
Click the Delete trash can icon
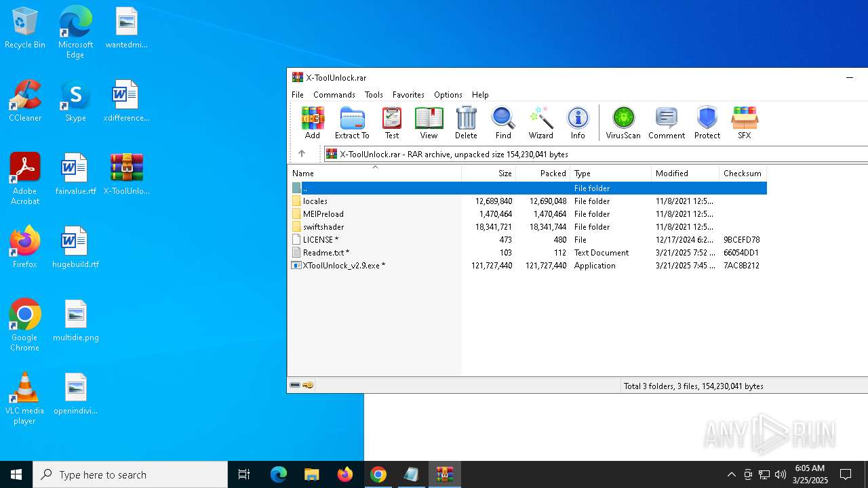point(466,123)
